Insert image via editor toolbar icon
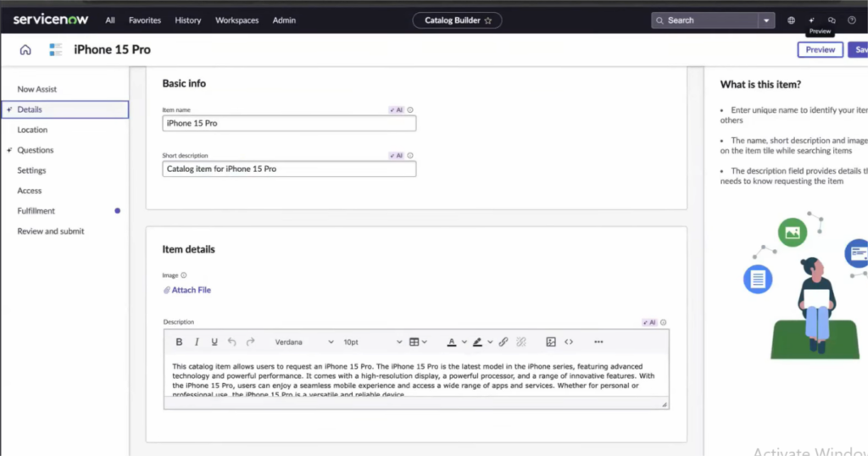This screenshot has height=456, width=868. (x=551, y=342)
